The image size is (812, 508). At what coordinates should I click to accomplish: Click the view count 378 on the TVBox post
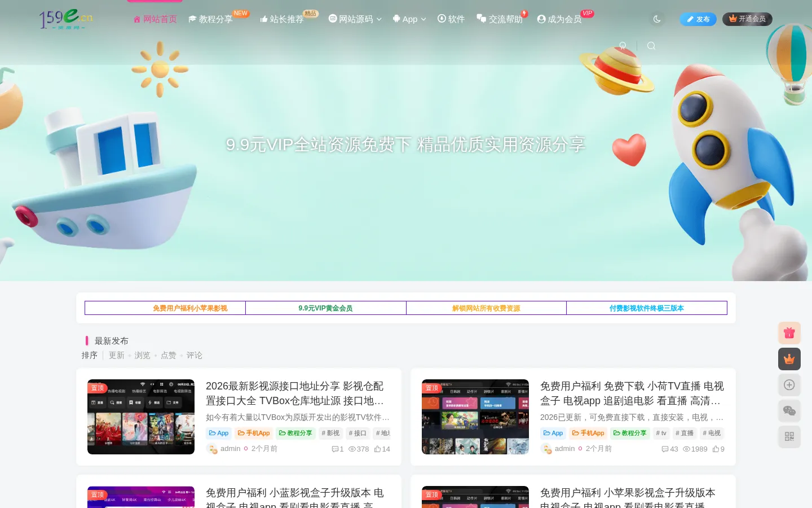click(359, 449)
